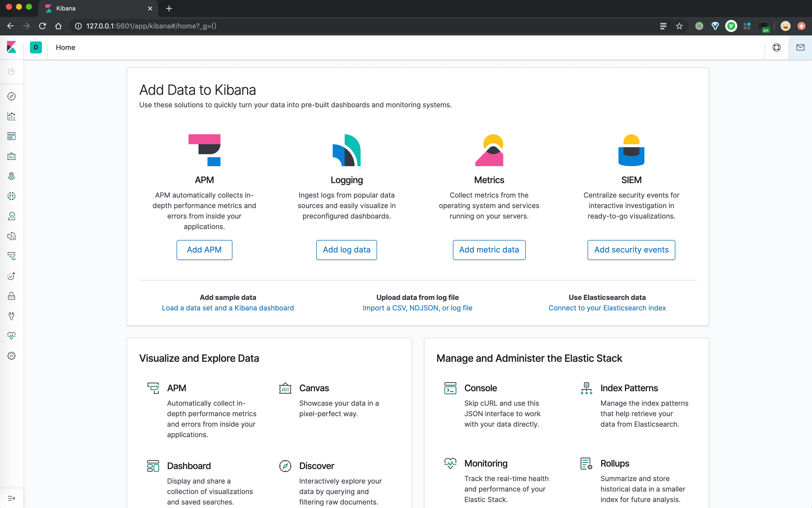Click the browser profile avatar icon
812x508 pixels.
pyautogui.click(x=786, y=26)
